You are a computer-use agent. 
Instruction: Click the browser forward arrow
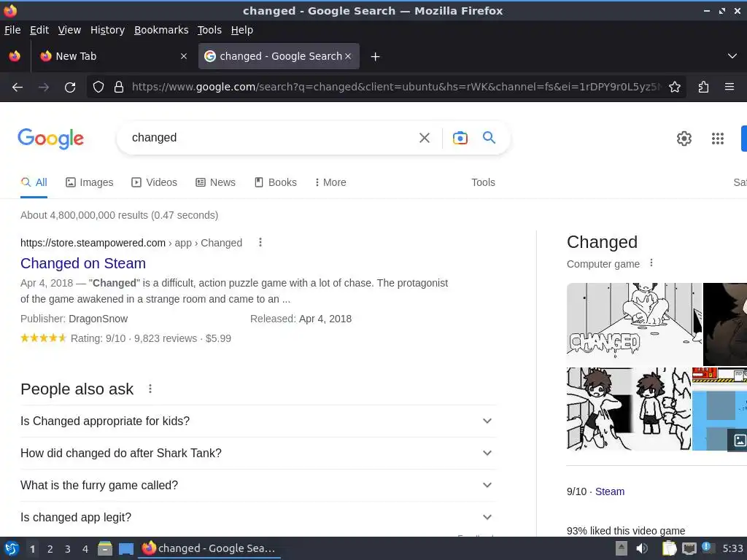[44, 87]
